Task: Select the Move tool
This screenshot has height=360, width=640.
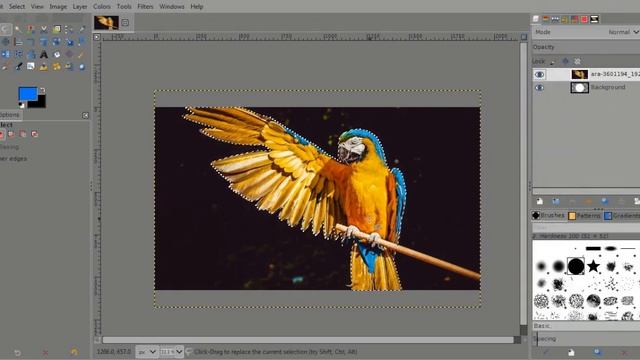Action: pyautogui.click(x=5, y=42)
